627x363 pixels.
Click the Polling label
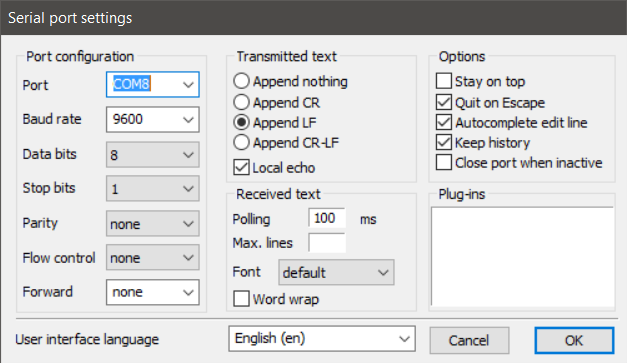click(251, 219)
